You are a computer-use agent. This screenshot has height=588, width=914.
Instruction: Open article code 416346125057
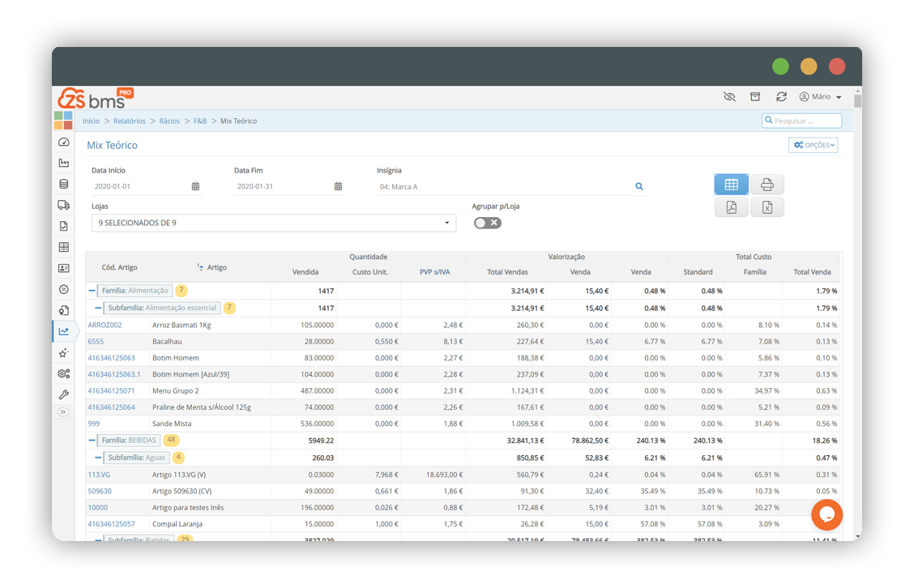pyautogui.click(x=111, y=524)
